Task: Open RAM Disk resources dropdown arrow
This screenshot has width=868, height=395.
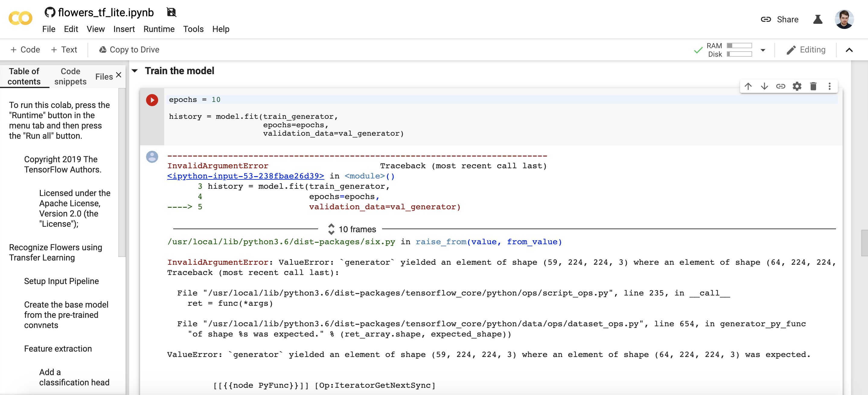Action: point(763,50)
